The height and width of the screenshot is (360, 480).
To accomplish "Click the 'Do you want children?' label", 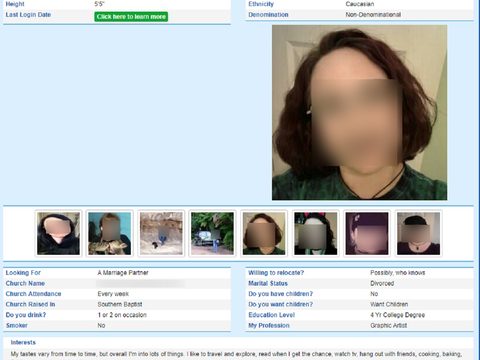I will [280, 304].
